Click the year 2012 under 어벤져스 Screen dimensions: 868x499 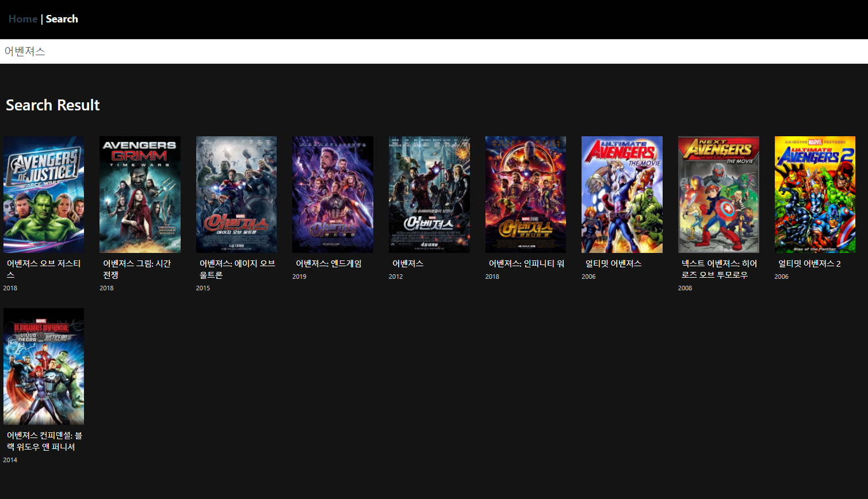(x=396, y=277)
